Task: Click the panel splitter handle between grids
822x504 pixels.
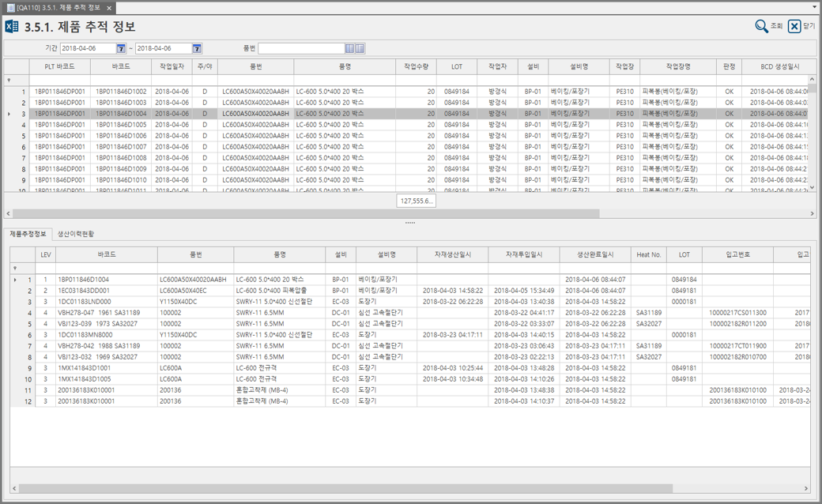Action: (x=410, y=223)
